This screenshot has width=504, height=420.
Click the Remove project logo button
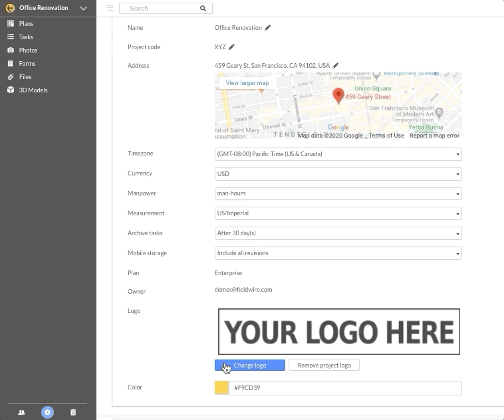[324, 366]
